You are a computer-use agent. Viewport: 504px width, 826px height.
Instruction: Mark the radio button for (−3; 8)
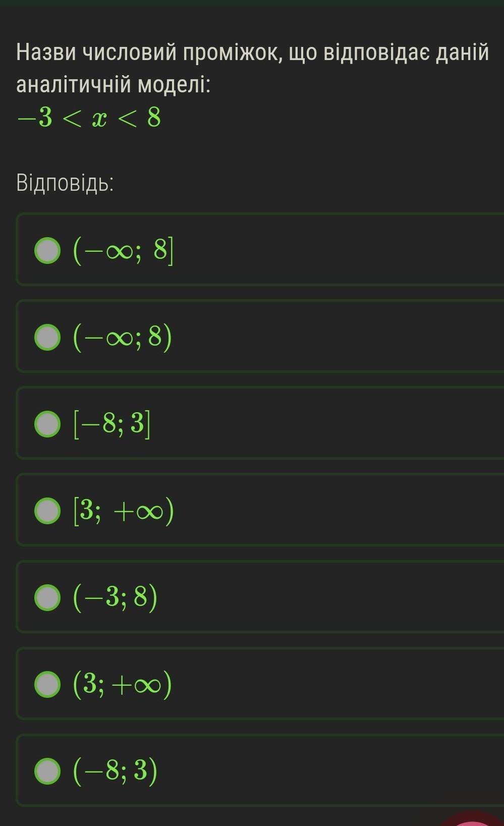pos(47,598)
